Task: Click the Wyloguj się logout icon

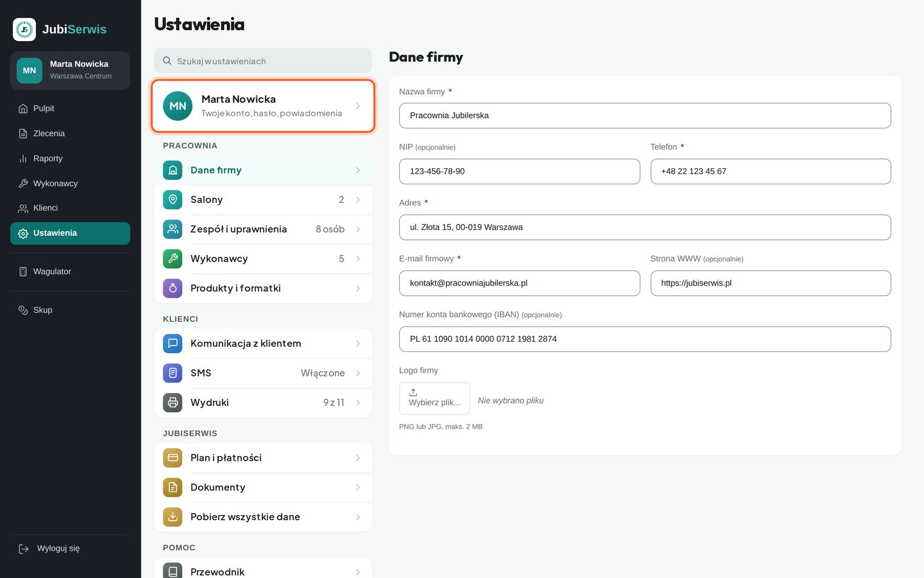Action: [24, 549]
